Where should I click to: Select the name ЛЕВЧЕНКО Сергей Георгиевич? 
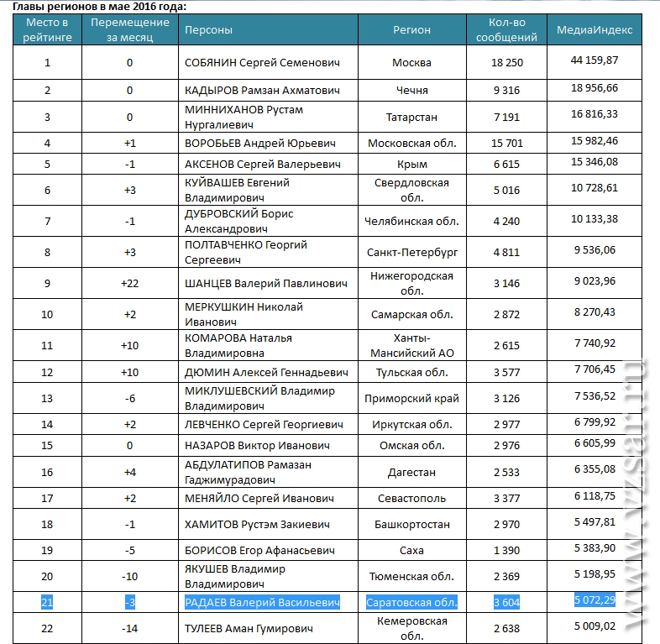(x=264, y=425)
